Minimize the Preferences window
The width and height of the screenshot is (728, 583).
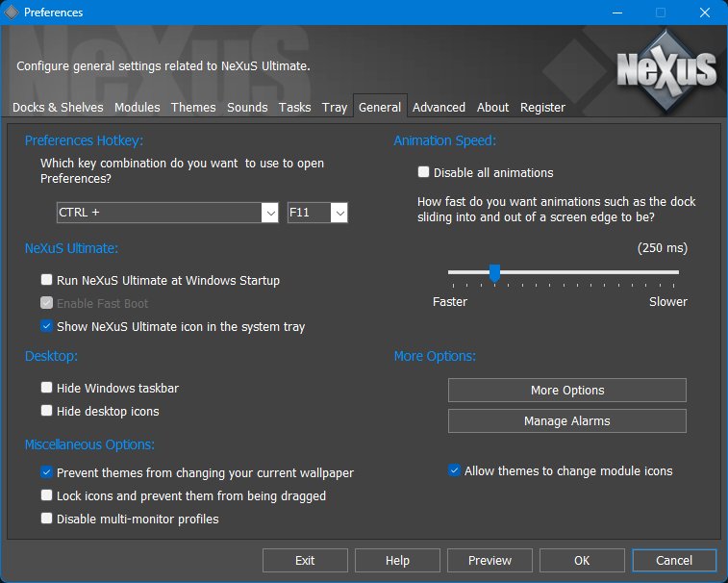click(x=617, y=13)
